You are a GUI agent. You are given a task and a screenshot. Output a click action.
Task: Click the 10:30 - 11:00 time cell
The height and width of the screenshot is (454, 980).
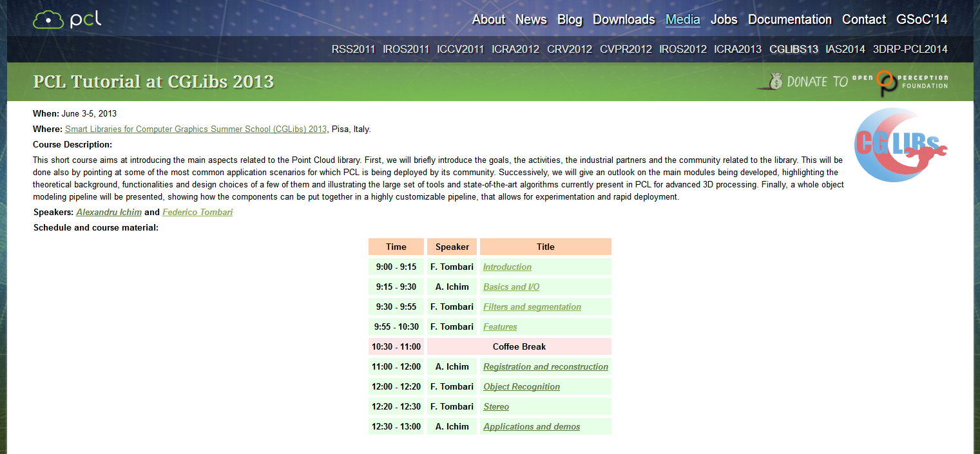pyautogui.click(x=396, y=346)
